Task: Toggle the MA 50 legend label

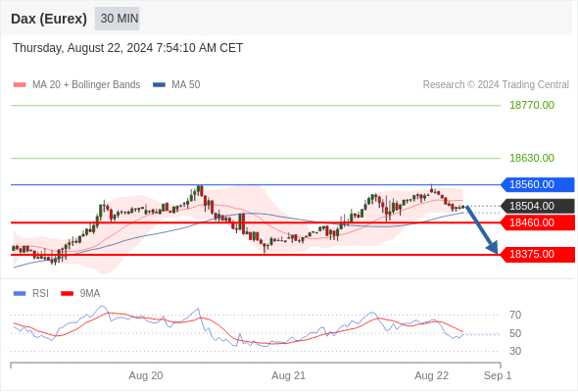Action: pyautogui.click(x=186, y=85)
